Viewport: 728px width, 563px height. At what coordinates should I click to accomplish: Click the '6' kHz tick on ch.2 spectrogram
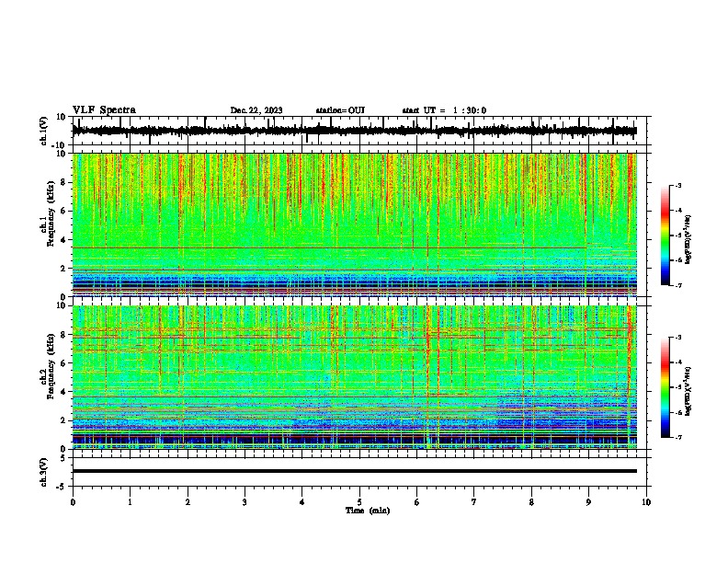(64, 363)
